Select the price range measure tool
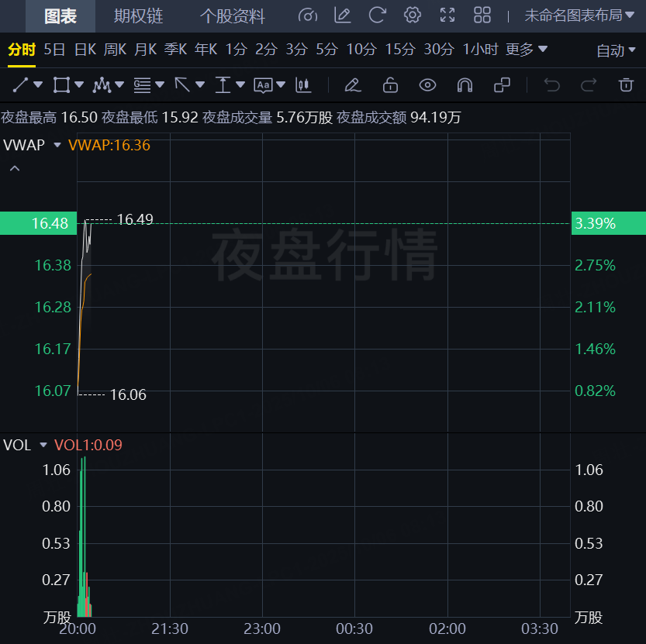 (223, 84)
